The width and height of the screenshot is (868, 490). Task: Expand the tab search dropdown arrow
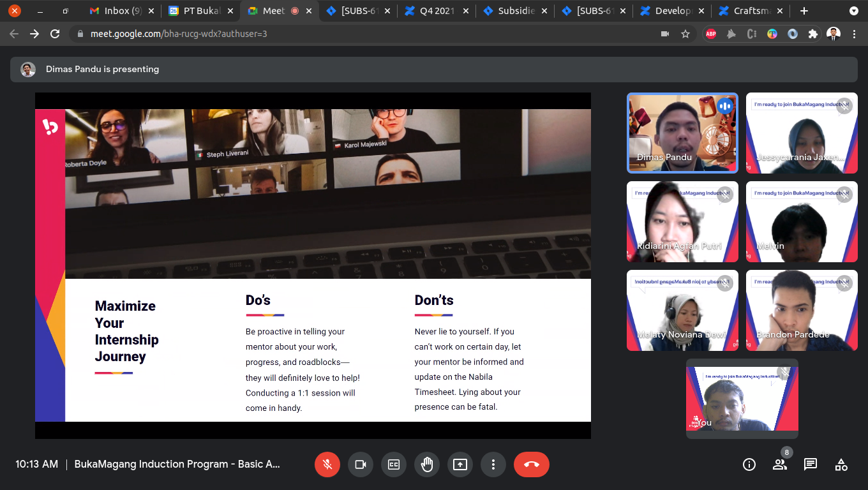[854, 11]
